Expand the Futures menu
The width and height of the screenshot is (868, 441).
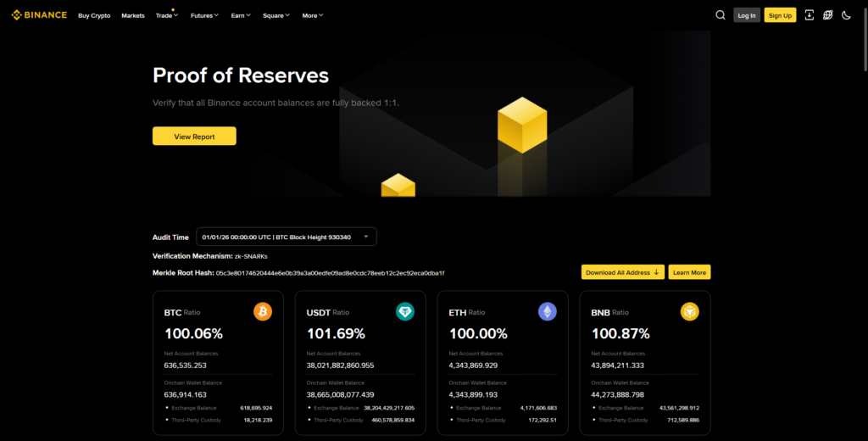(x=204, y=15)
